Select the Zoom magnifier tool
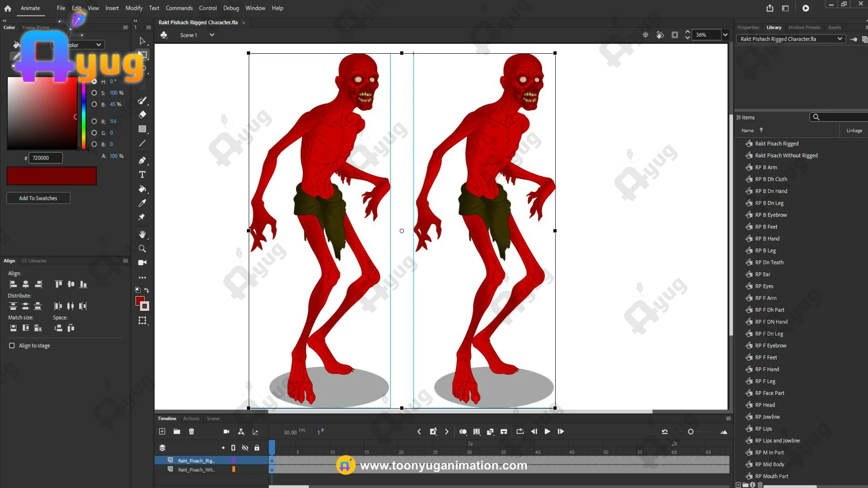This screenshot has height=488, width=868. 142,249
